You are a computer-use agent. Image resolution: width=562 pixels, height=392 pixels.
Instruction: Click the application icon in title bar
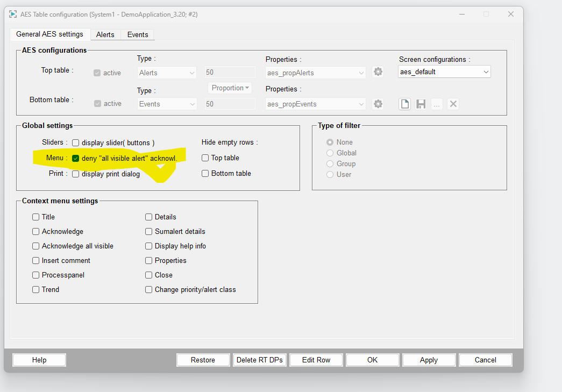pos(13,14)
